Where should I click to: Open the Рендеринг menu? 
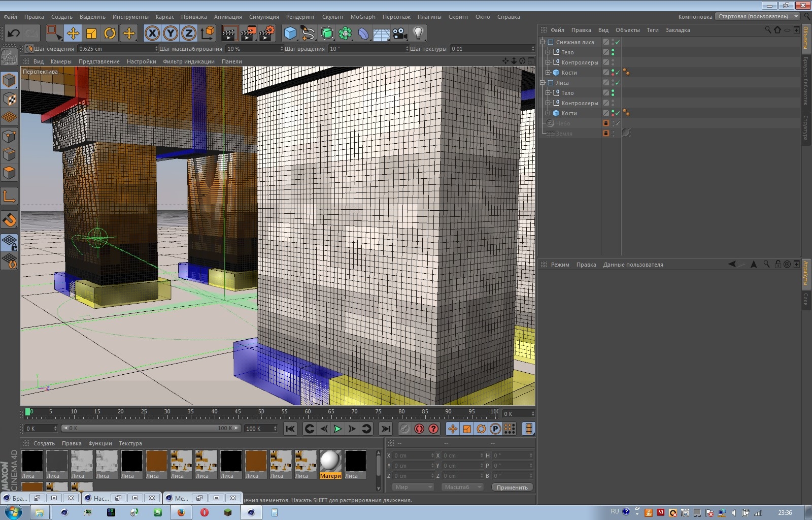[300, 17]
